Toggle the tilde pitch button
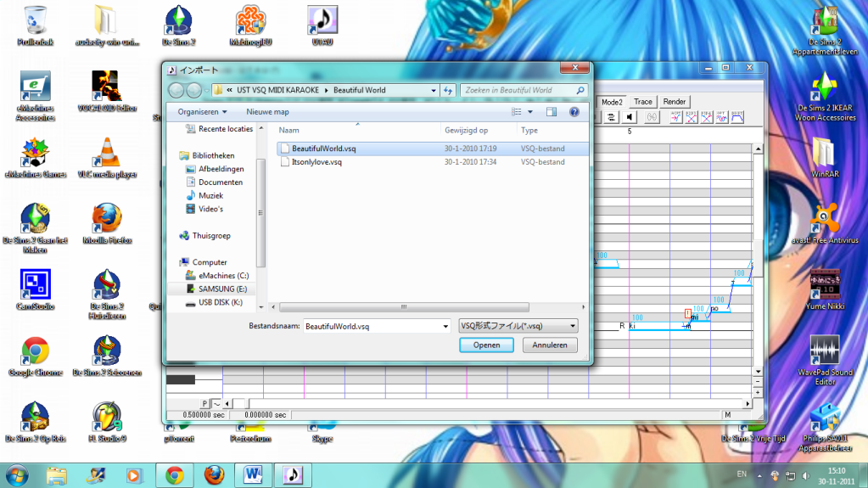 tap(216, 403)
